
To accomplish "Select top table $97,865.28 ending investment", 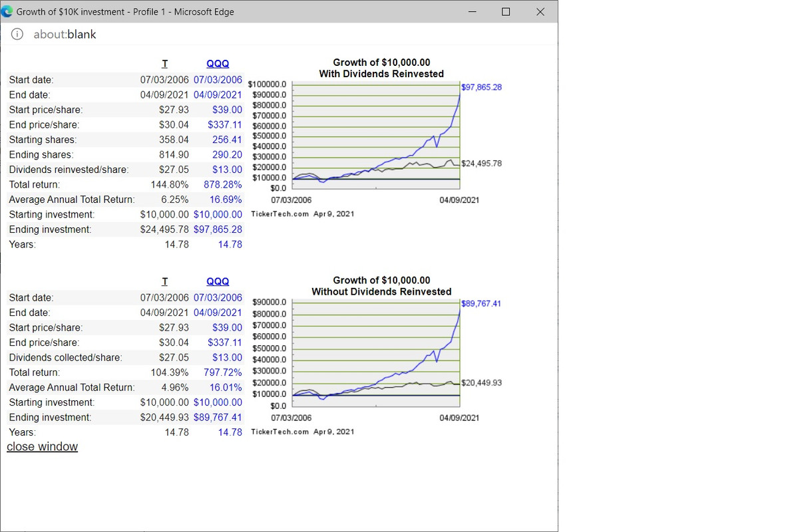I will tap(218, 229).
